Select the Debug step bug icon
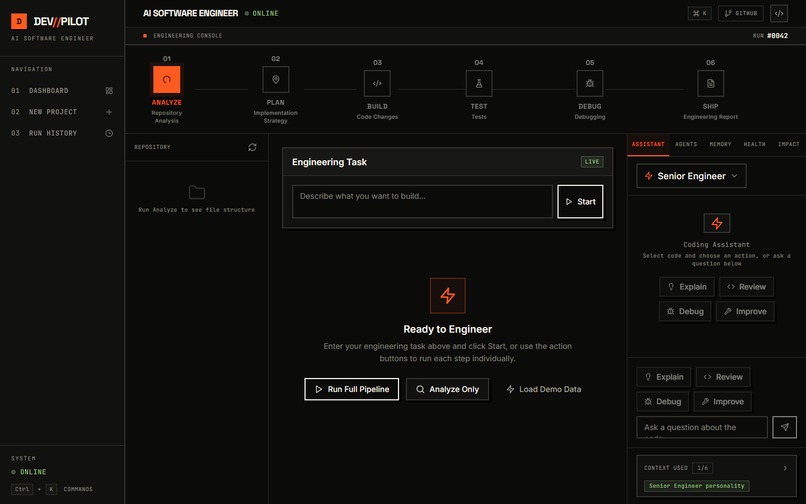 590,83
